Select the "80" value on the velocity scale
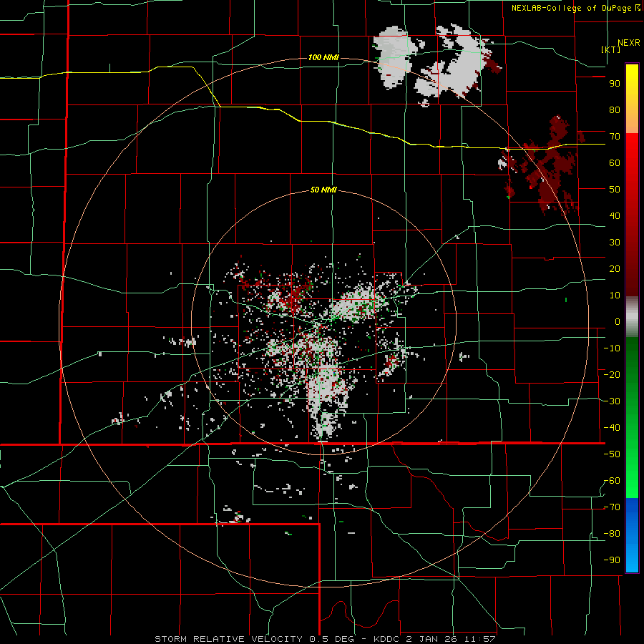 pos(615,109)
